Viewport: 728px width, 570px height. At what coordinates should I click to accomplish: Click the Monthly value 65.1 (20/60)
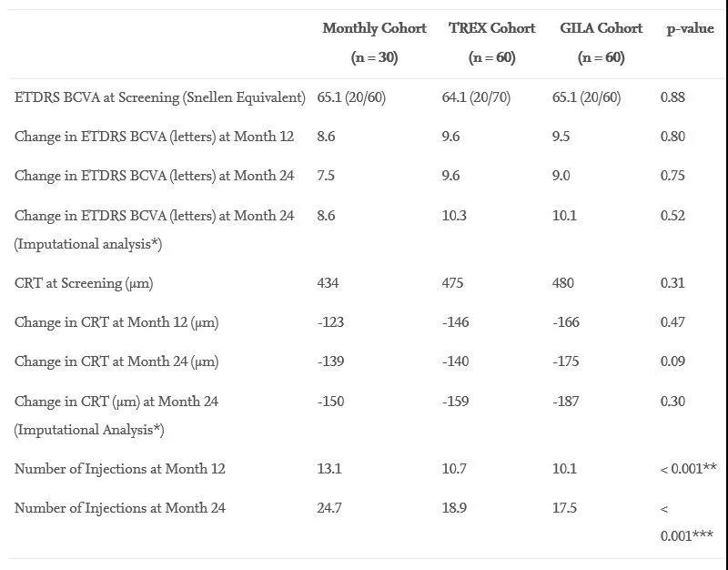click(x=351, y=97)
